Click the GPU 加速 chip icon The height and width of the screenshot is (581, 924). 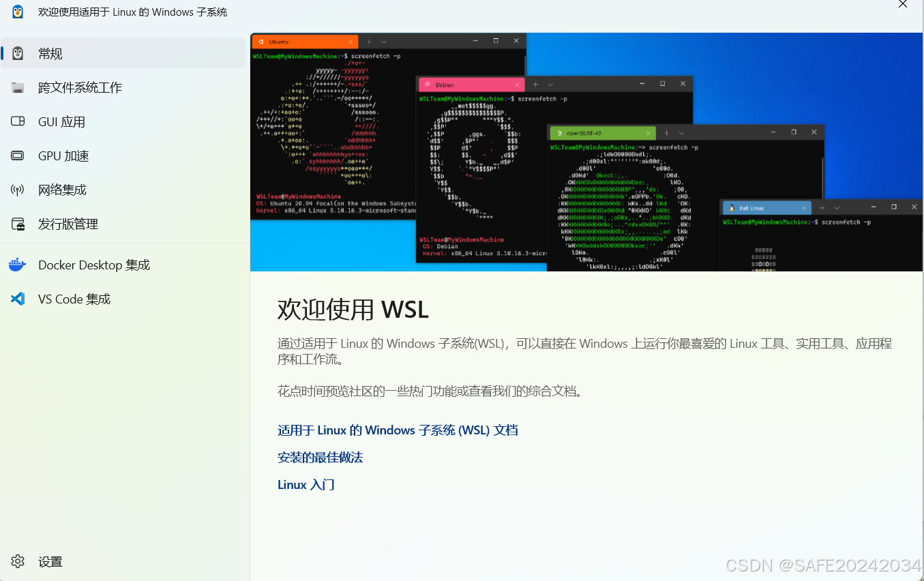pyautogui.click(x=18, y=155)
